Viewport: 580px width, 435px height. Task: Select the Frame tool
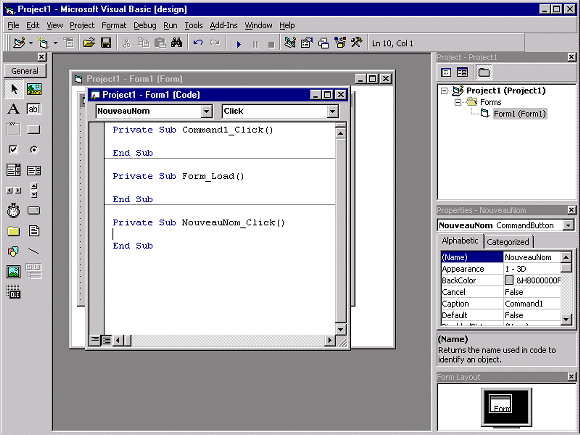tap(14, 129)
